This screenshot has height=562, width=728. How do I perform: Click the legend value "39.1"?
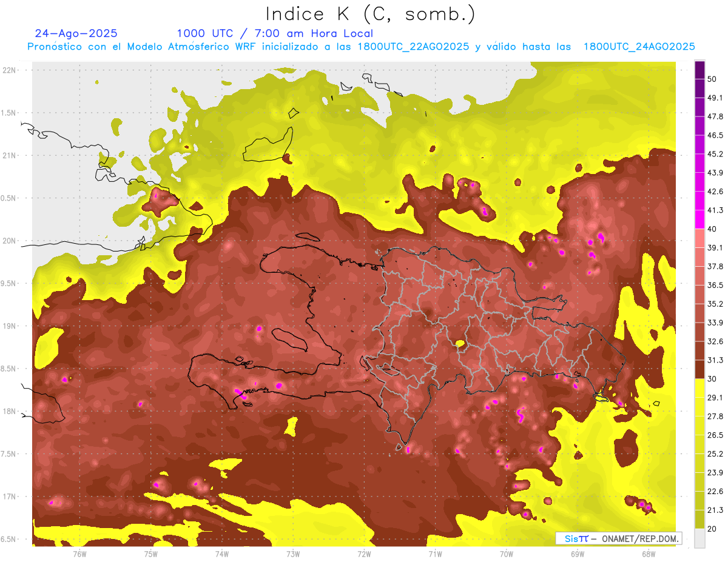[x=715, y=248]
